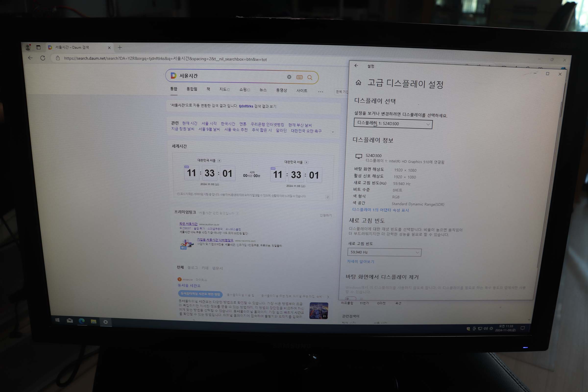Click the 우리은행 인터넷뱅킹 related search
Screen dimensions: 588x392
coord(267,124)
